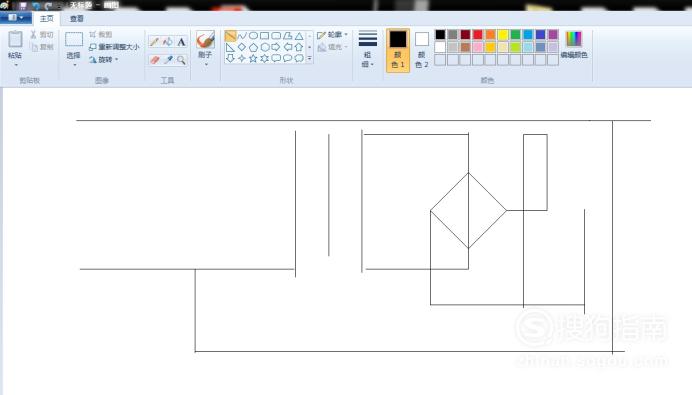Select the Text tool

point(181,42)
